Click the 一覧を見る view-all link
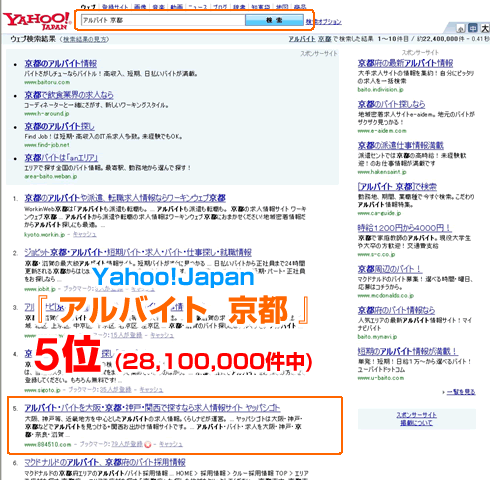Screen dimensions: 490x480 pyautogui.click(x=461, y=392)
